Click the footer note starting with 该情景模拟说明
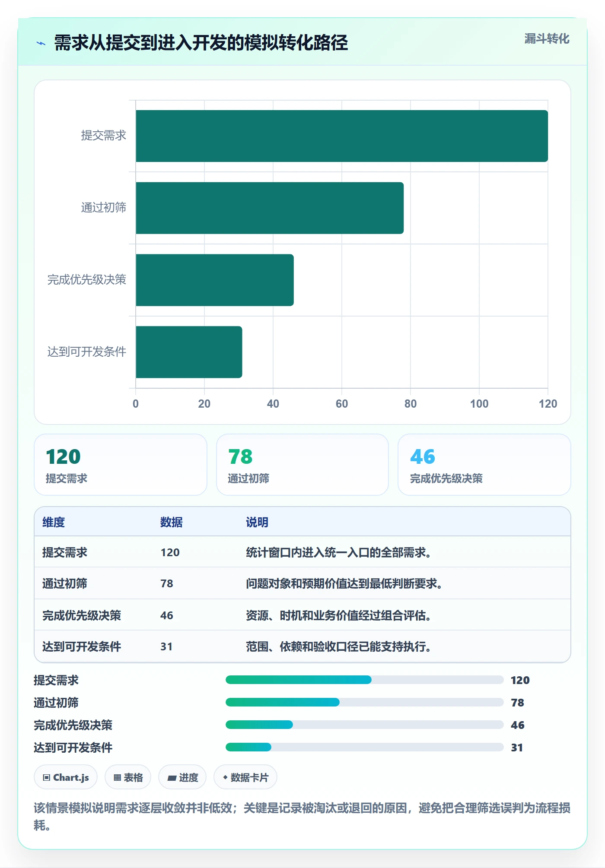The height and width of the screenshot is (868, 605). pyautogui.click(x=302, y=816)
